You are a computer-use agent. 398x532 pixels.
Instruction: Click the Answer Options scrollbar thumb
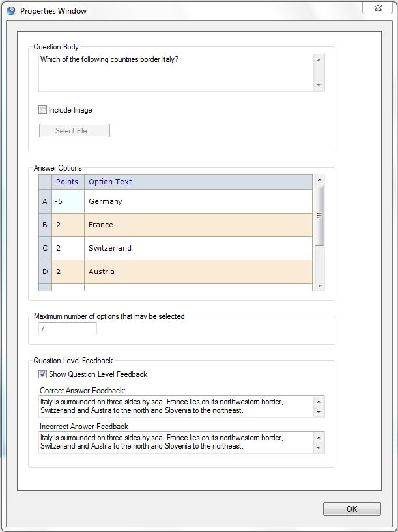click(319, 215)
